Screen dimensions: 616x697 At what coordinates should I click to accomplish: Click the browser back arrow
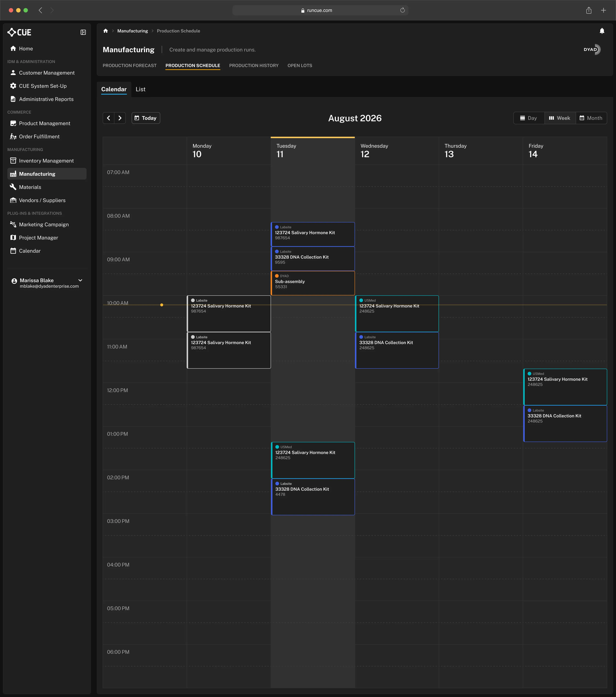(x=40, y=10)
